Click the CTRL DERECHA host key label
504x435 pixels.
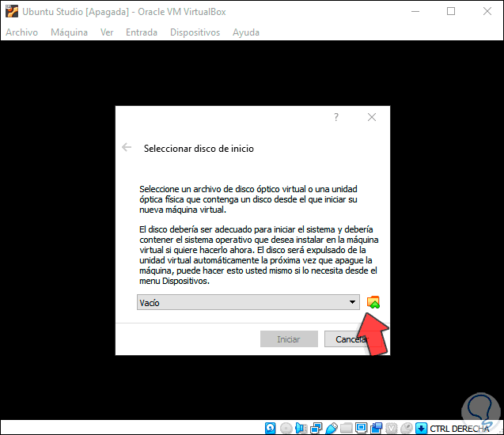pos(460,429)
